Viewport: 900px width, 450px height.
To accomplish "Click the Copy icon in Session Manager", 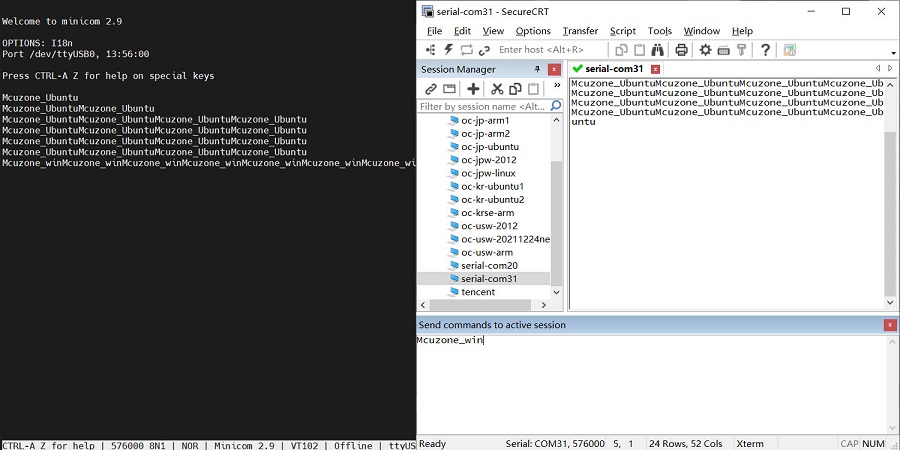I will click(x=515, y=88).
